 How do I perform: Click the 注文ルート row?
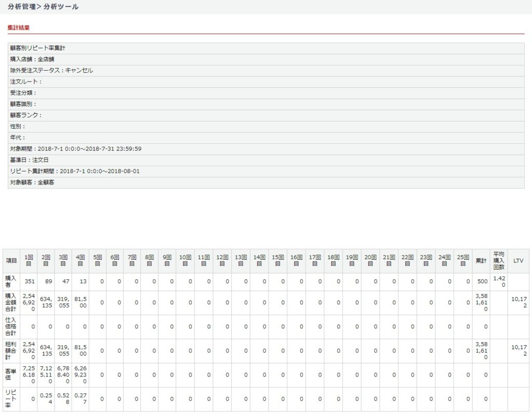click(x=266, y=82)
